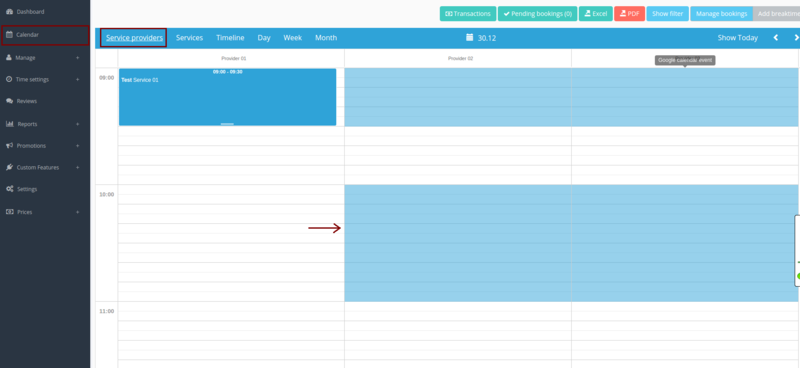
Task: Expand the Time settings plus
Action: pos(78,80)
